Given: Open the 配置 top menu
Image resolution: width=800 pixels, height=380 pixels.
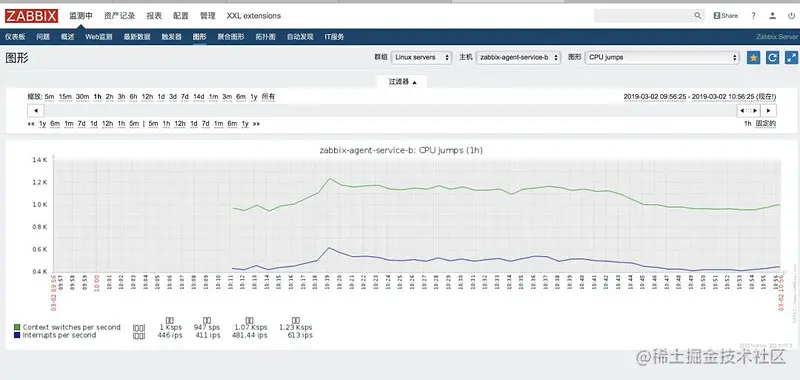Looking at the screenshot, I should 181,16.
